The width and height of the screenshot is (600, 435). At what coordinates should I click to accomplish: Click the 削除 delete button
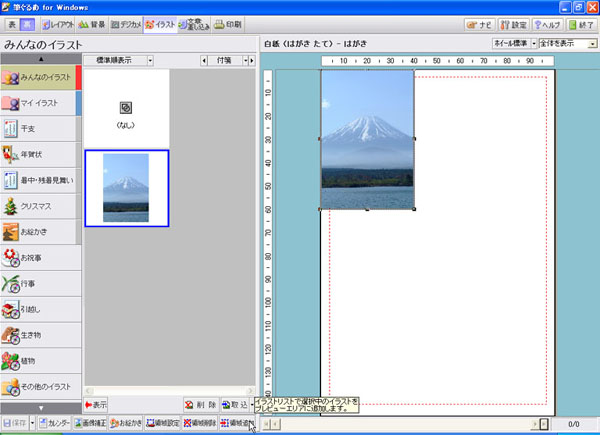202,405
